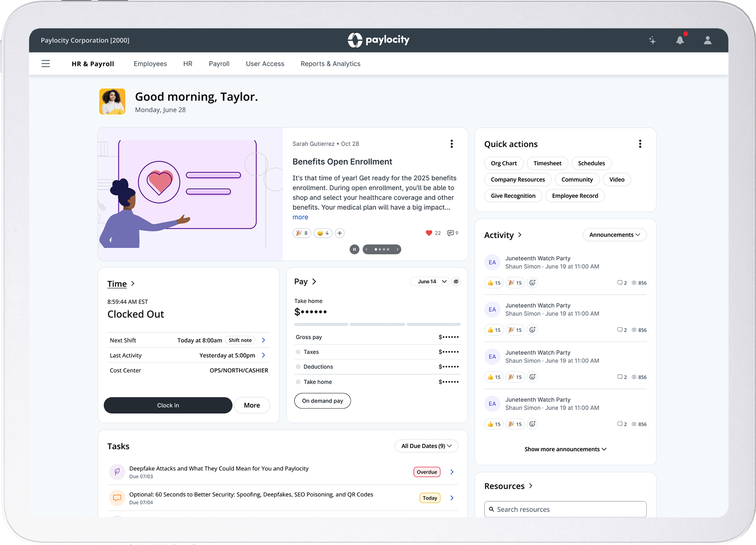Expand Show more announcements
Image resolution: width=756 pixels, height=545 pixels.
565,449
